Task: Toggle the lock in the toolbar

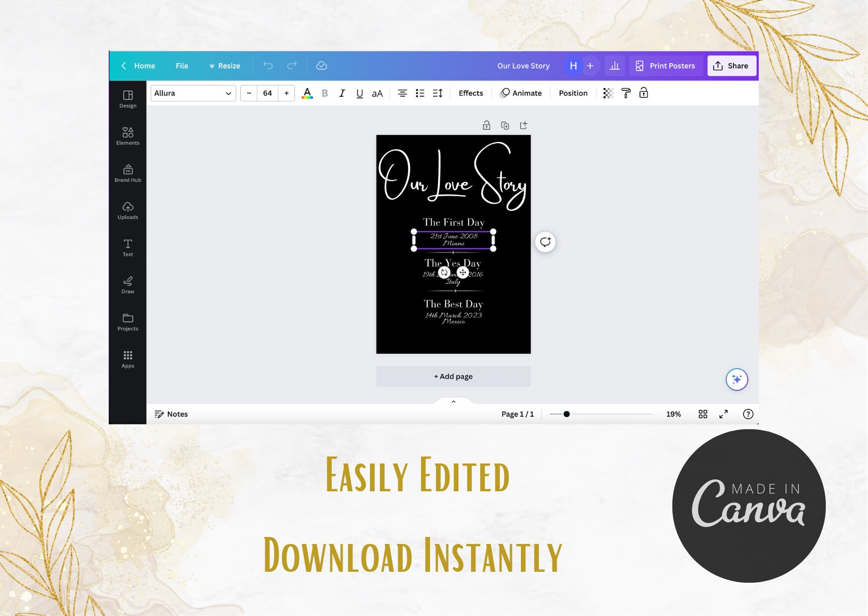Action: pyautogui.click(x=644, y=93)
